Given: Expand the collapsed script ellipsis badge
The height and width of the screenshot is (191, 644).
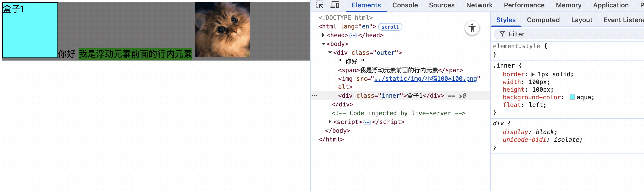Looking at the screenshot, I should pos(367,122).
